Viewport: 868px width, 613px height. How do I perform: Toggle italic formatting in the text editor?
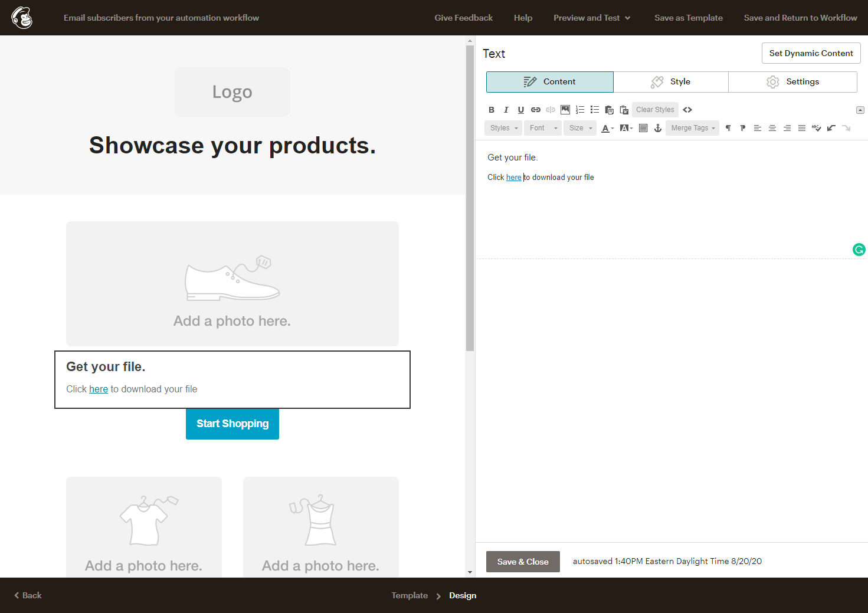point(506,110)
